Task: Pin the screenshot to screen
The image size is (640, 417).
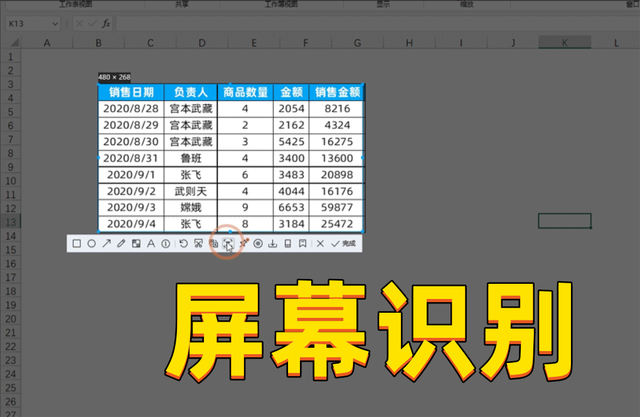Action: coord(244,244)
